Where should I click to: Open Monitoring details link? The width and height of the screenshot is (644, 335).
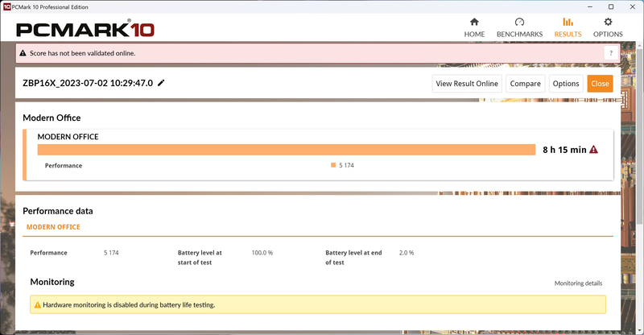pyautogui.click(x=578, y=283)
